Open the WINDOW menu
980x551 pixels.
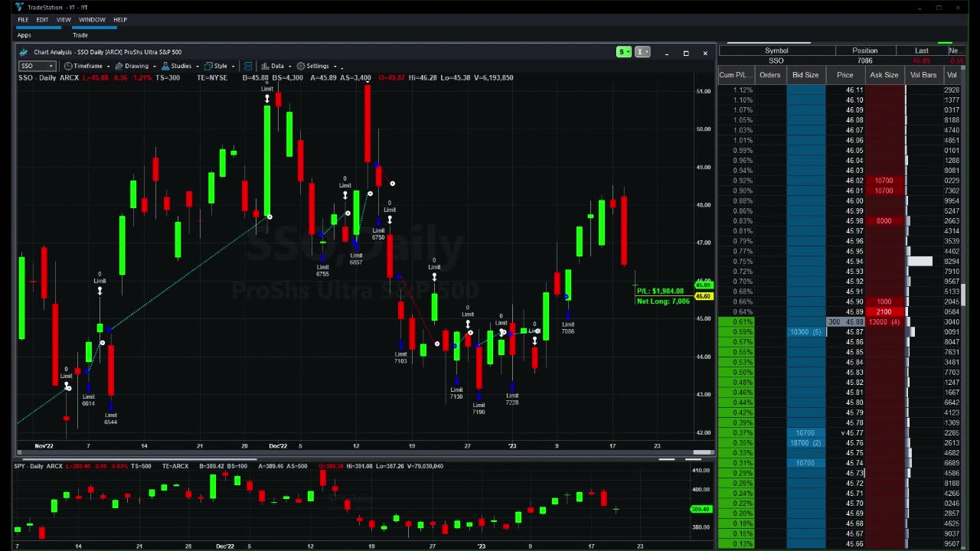click(x=92, y=20)
